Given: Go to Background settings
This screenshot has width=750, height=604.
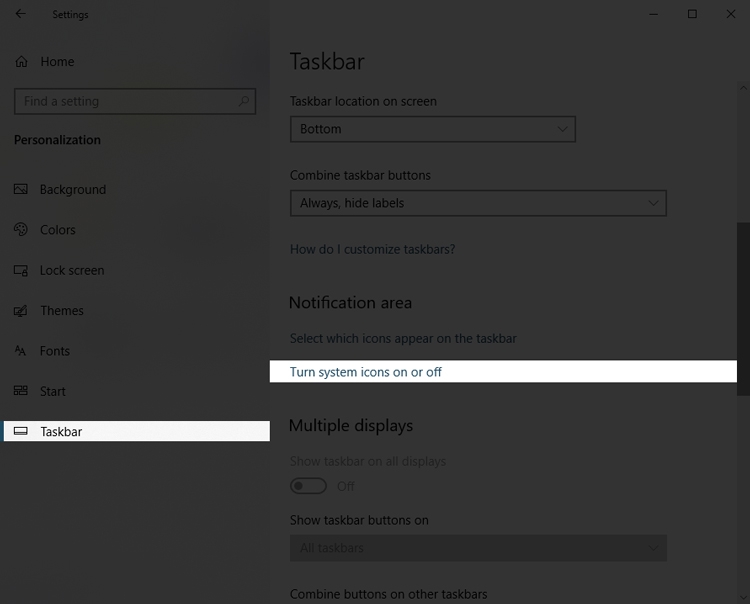Looking at the screenshot, I should (x=73, y=189).
